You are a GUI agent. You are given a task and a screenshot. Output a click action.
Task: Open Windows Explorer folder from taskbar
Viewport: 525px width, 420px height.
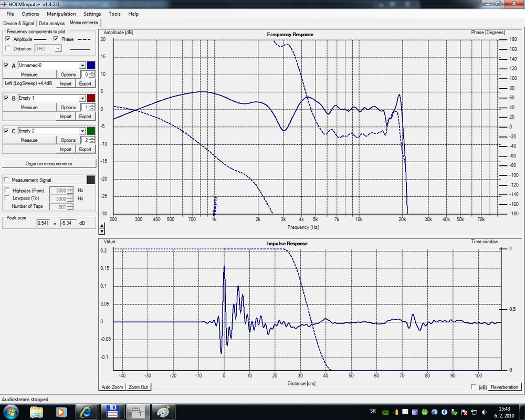tap(36, 412)
